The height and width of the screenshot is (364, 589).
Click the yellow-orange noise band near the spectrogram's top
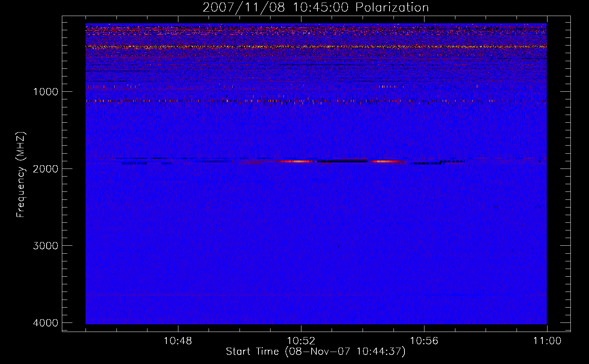(x=316, y=47)
